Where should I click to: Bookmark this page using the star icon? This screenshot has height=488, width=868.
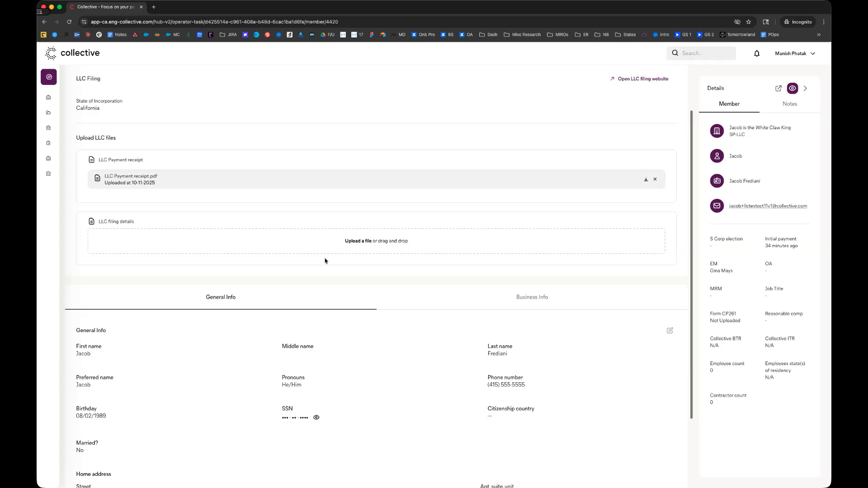pos(749,22)
